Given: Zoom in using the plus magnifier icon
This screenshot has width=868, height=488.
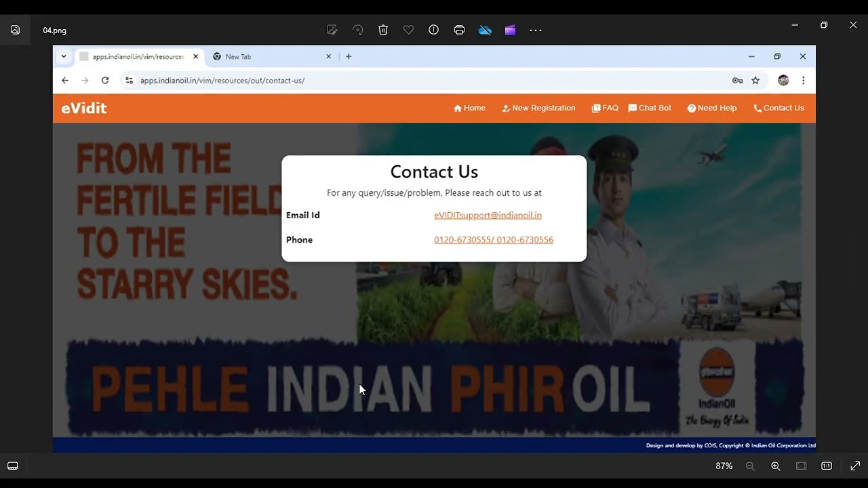Looking at the screenshot, I should 776,466.
